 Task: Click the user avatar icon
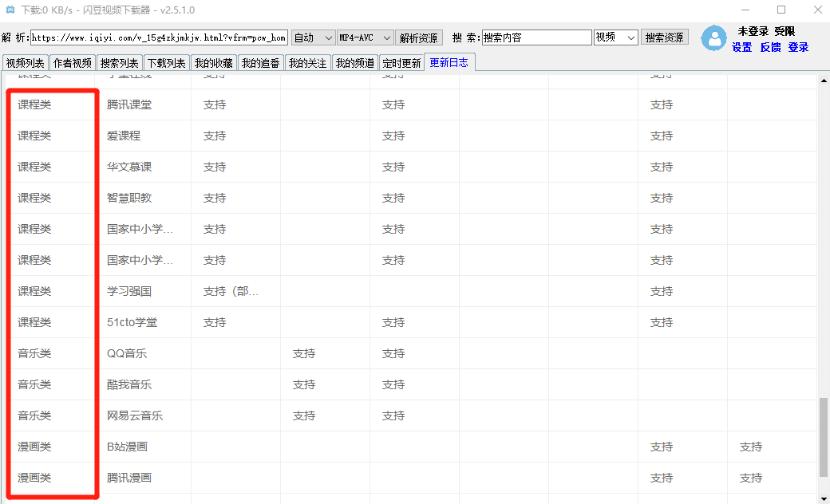[713, 38]
